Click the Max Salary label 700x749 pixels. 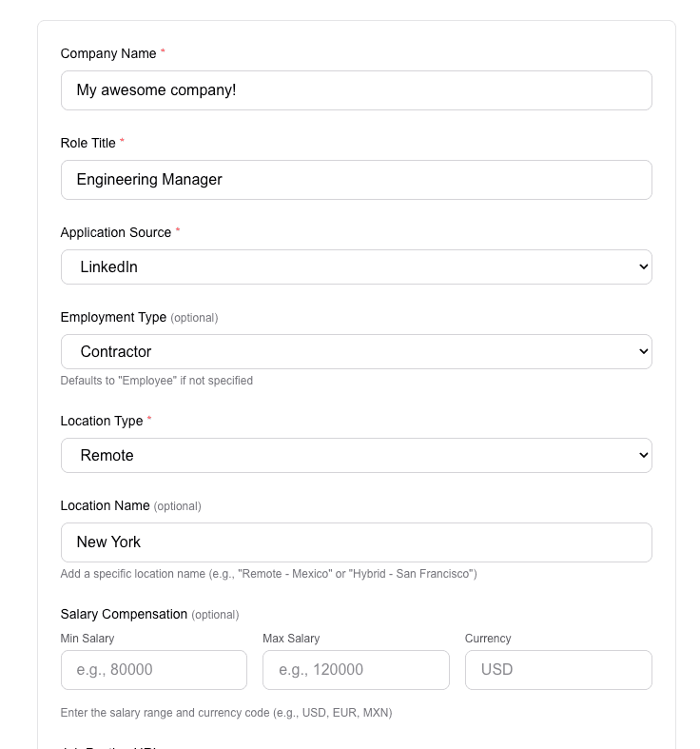click(x=291, y=639)
